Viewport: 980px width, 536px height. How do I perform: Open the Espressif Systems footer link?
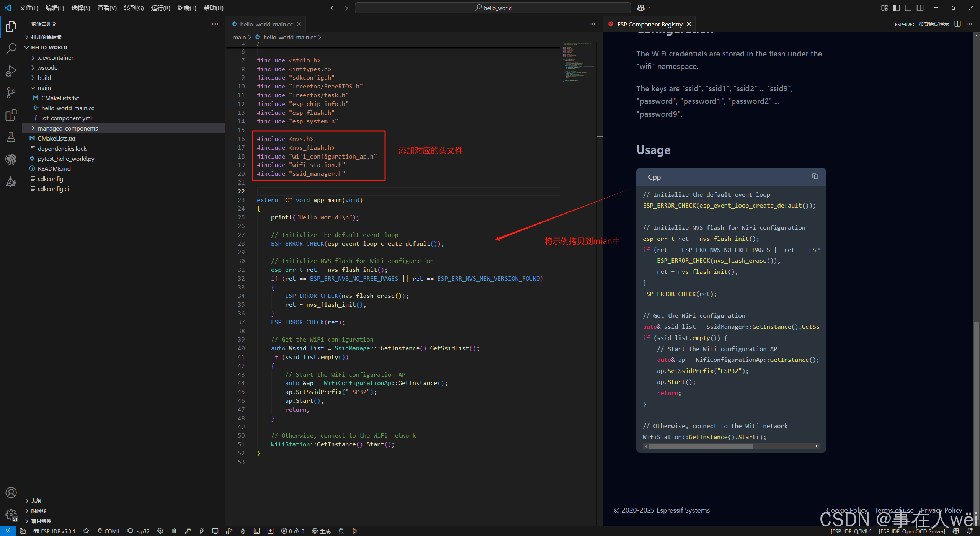click(x=683, y=510)
